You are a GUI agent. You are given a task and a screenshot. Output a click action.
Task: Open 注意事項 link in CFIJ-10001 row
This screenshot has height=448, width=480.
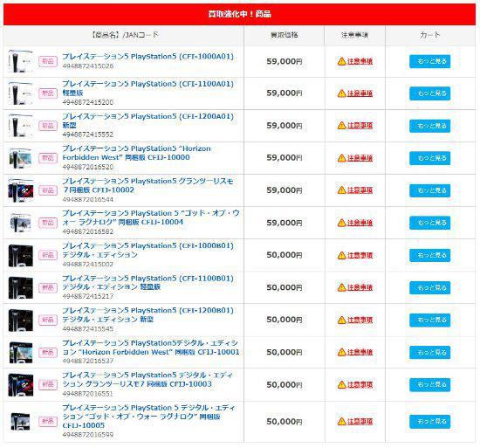pos(360,352)
